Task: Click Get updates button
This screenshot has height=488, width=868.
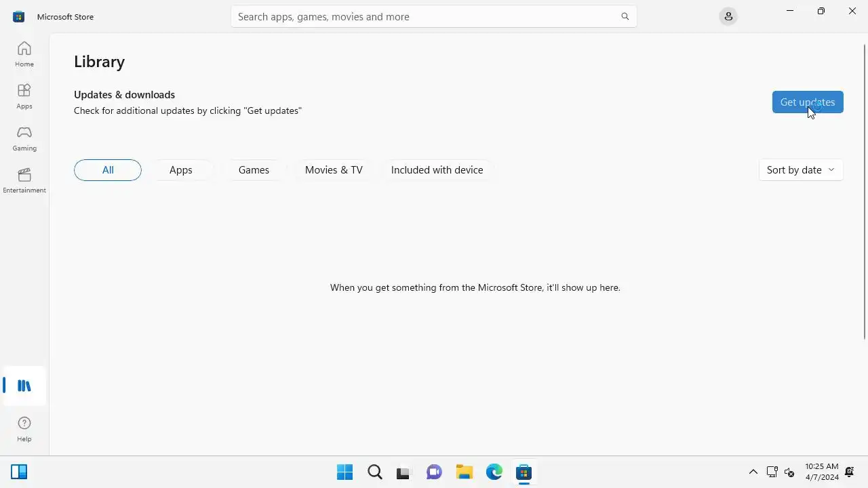Action: tap(808, 102)
